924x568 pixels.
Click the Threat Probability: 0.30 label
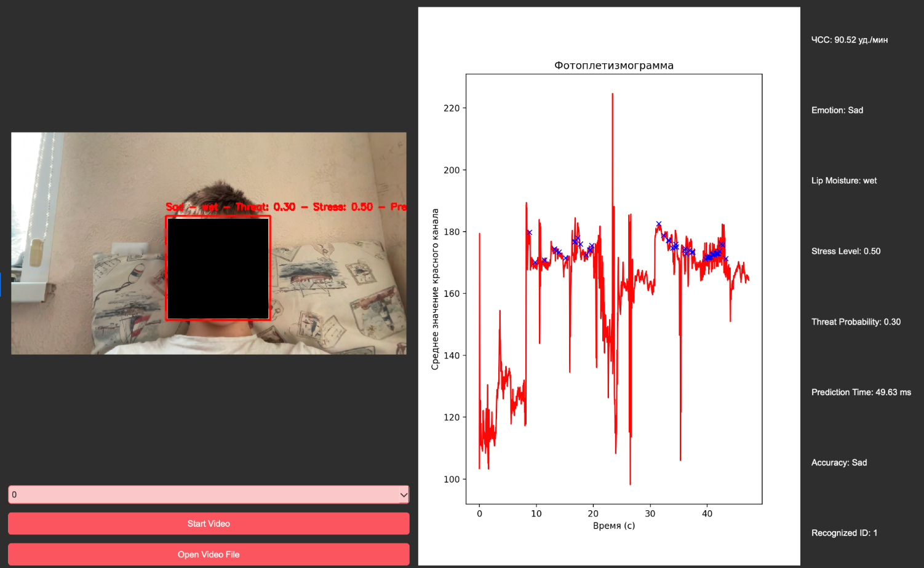pos(855,322)
